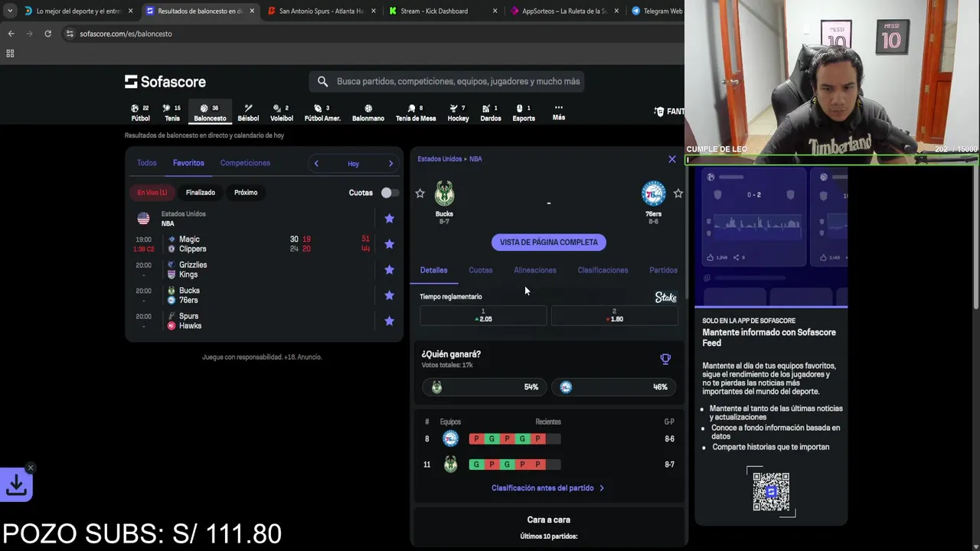Filter by En Vivo (1)
The height and width of the screenshot is (551, 980).
click(x=152, y=193)
